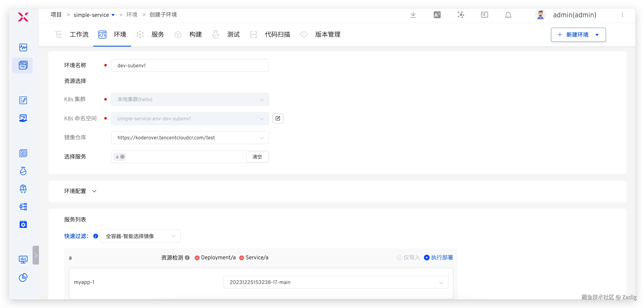Show info tooltip next to 快速过滤
Viewport: 644px width, 308px height.
pyautogui.click(x=96, y=236)
